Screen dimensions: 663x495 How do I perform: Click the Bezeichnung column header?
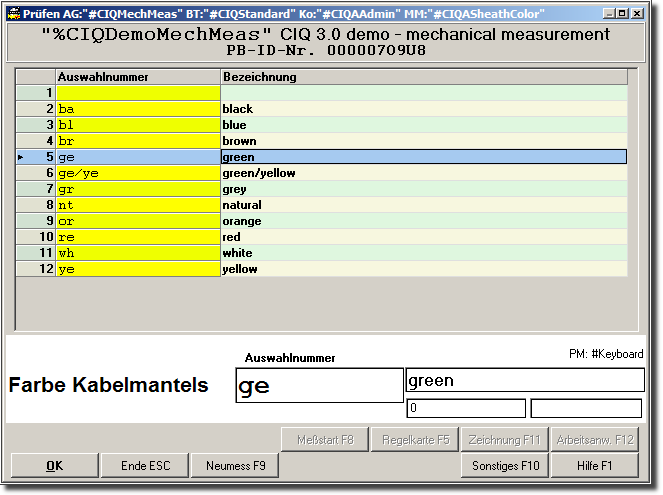[423, 77]
